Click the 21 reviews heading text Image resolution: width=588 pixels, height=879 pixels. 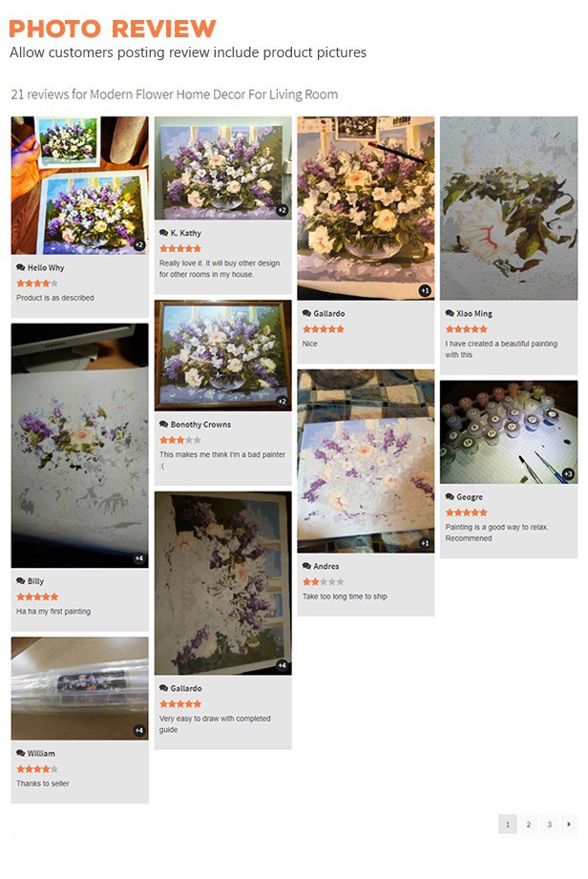pyautogui.click(x=175, y=94)
